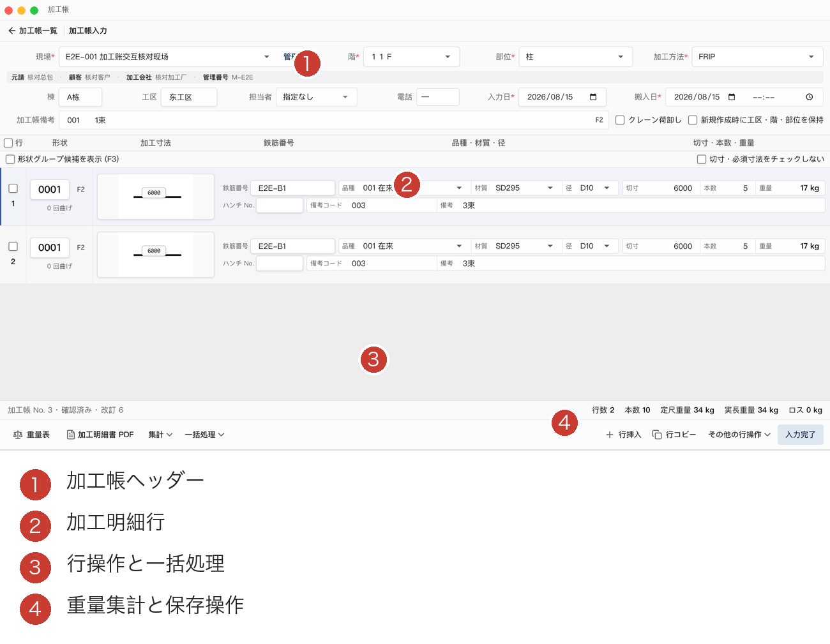The height and width of the screenshot is (644, 830).
Task: Go back via the 加工帳一覧 arrow
Action: 11,31
